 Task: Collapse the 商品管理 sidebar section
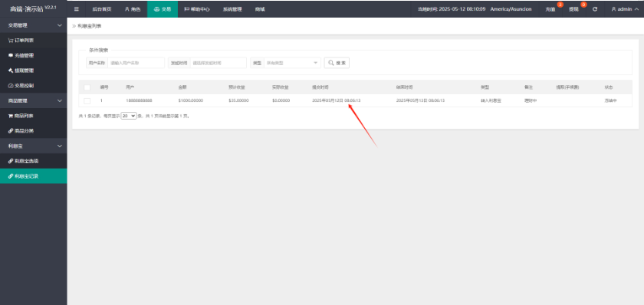click(x=33, y=100)
